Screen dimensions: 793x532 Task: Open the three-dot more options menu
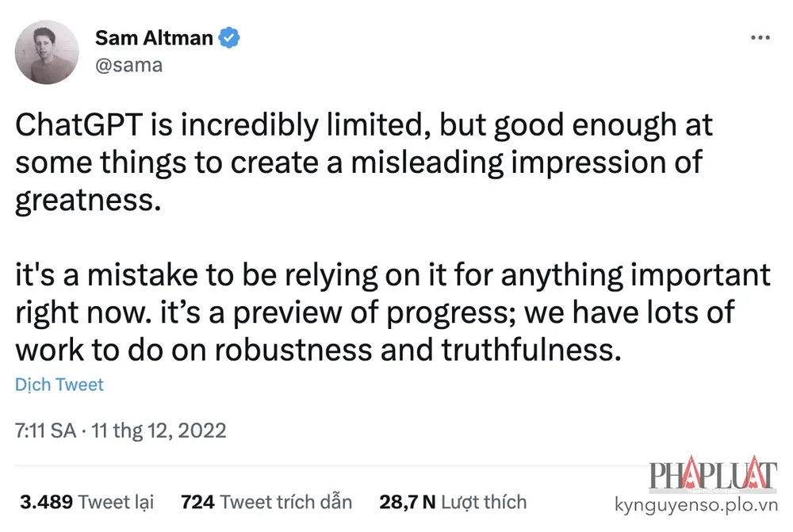click(760, 38)
